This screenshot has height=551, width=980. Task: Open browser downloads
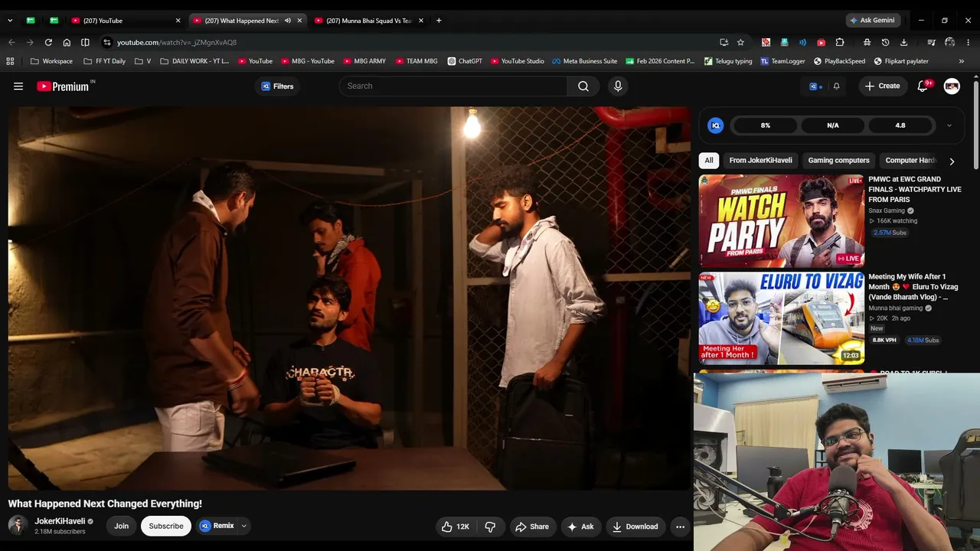click(903, 42)
